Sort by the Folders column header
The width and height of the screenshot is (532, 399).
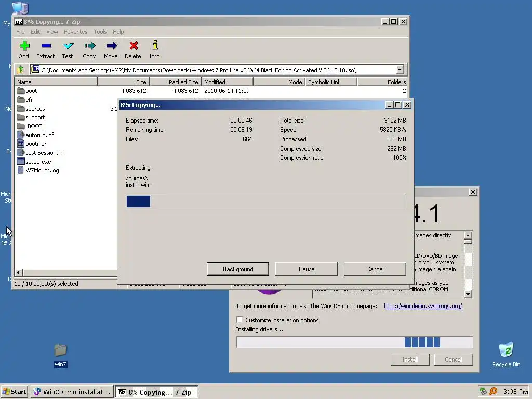tap(382, 82)
